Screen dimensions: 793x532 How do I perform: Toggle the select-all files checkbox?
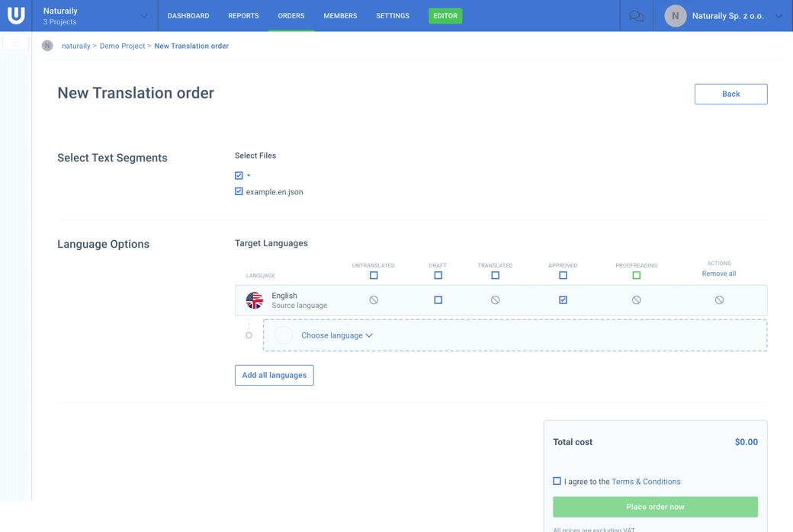coord(239,175)
